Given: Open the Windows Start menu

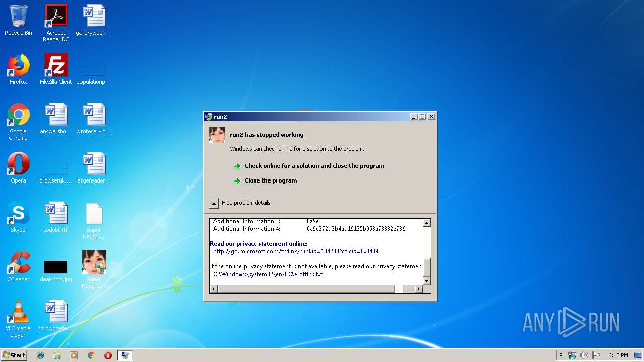Looking at the screenshot, I should (x=14, y=355).
